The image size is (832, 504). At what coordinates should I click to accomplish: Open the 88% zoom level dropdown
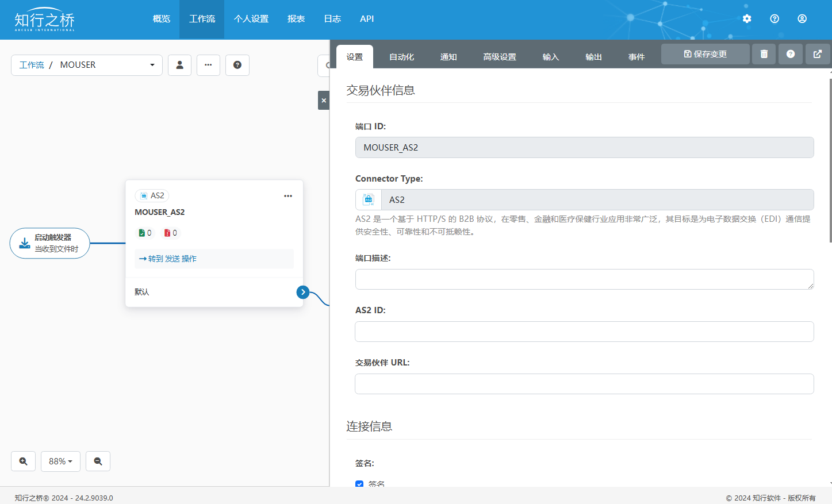[60, 461]
